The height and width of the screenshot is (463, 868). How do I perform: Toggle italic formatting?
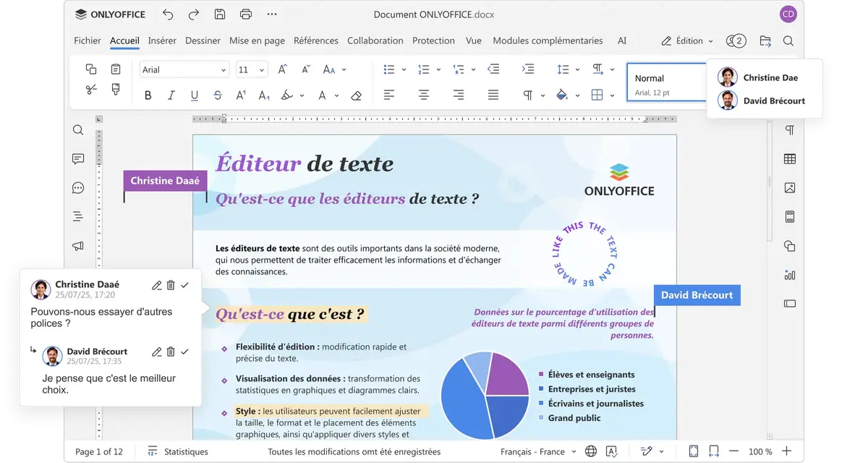(171, 95)
